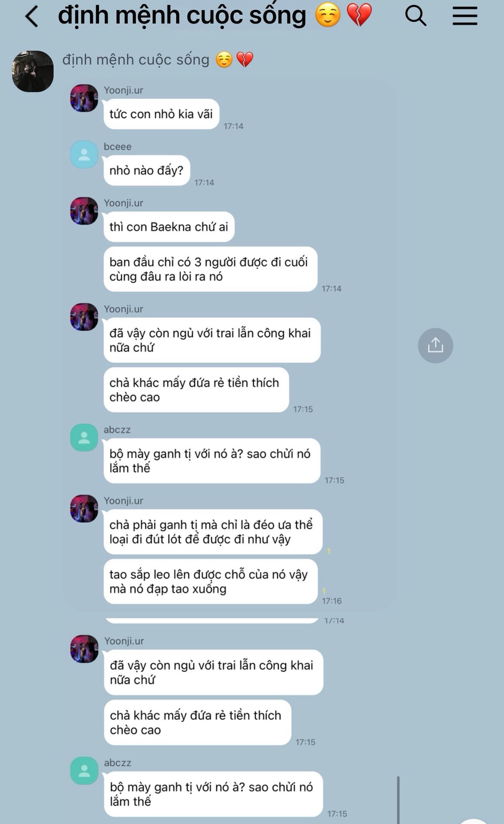Tap the first abczz green avatar
This screenshot has height=824, width=504.
tap(84, 437)
